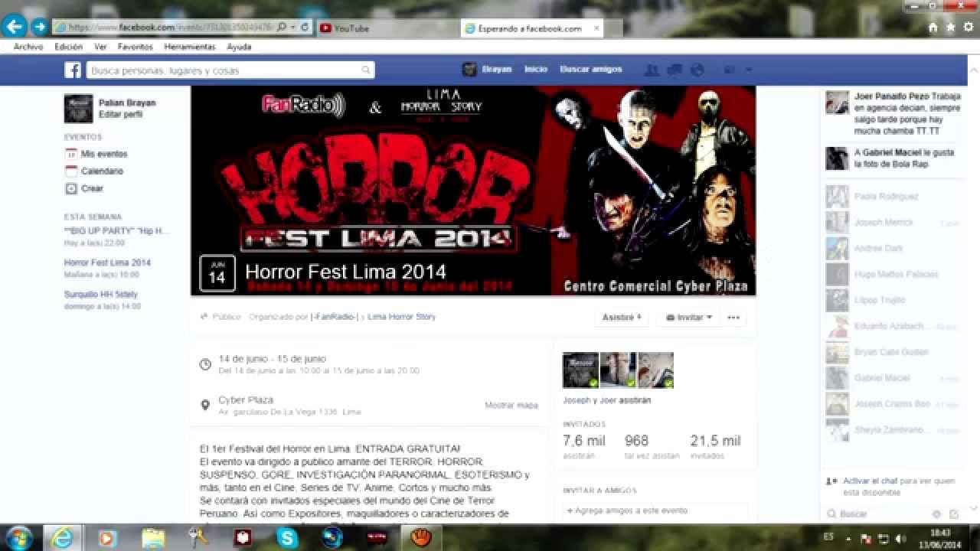
Task: Refresh the page with the reload icon
Action: tap(305, 27)
